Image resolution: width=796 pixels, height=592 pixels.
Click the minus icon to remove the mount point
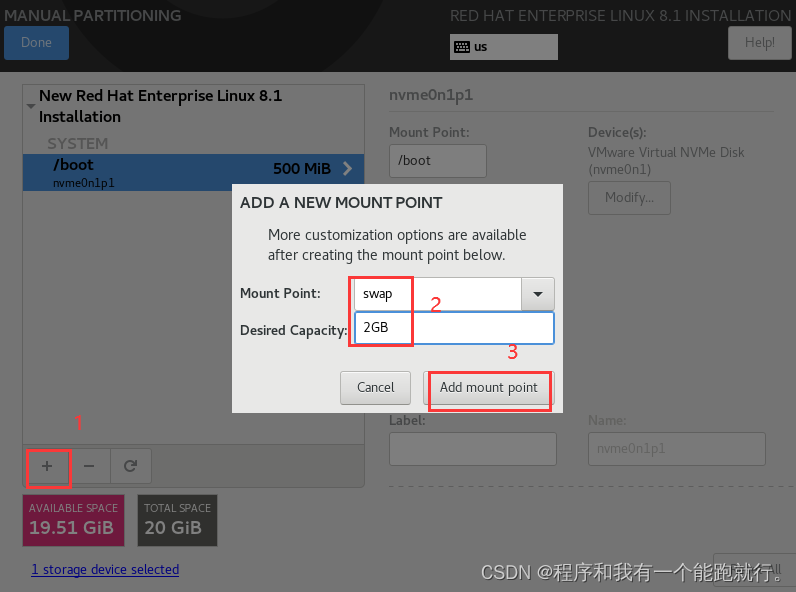pyautogui.click(x=89, y=466)
